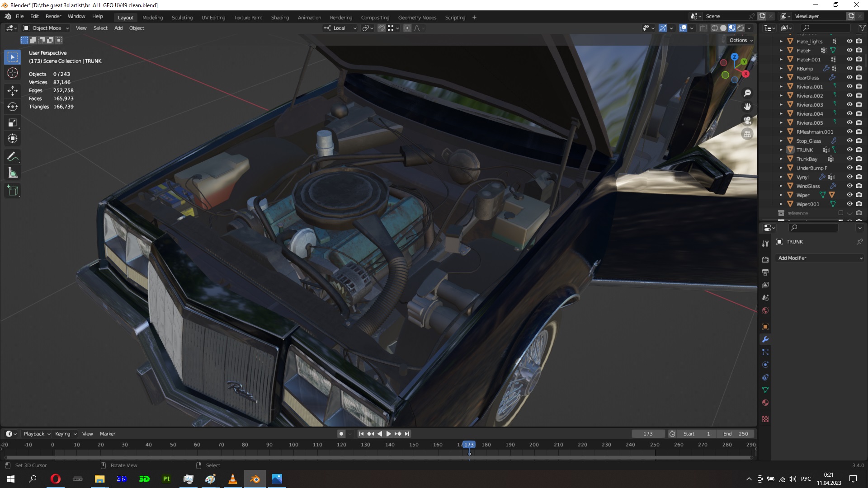Open the Object Mode dropdown

pos(46,28)
